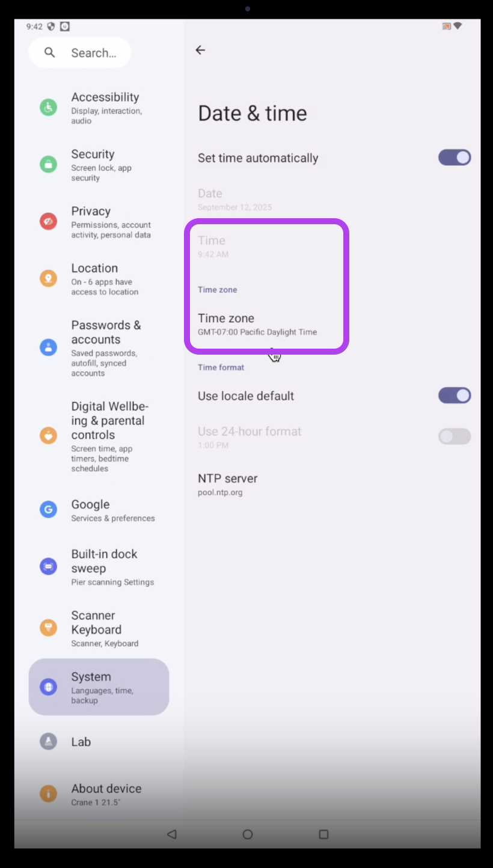Tap the Google G icon
Image resolution: width=493 pixels, height=868 pixels.
[48, 510]
